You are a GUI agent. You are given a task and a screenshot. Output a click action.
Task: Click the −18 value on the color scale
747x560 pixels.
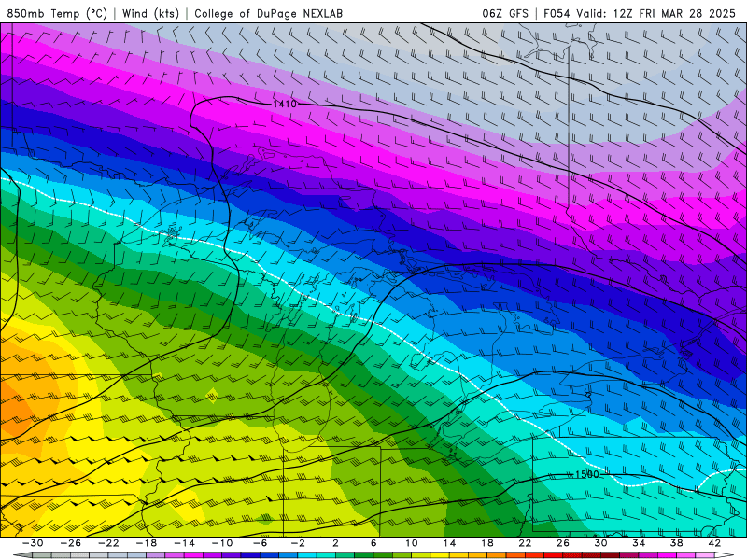147,543
